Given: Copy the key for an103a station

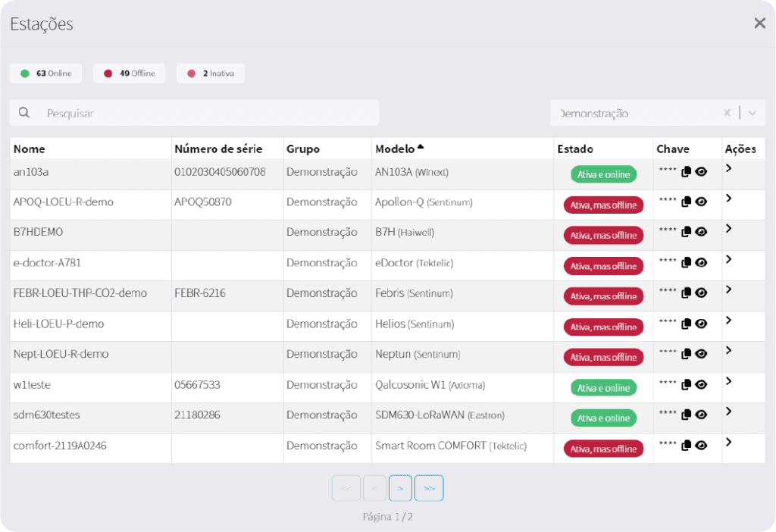Looking at the screenshot, I should pyautogui.click(x=686, y=172).
